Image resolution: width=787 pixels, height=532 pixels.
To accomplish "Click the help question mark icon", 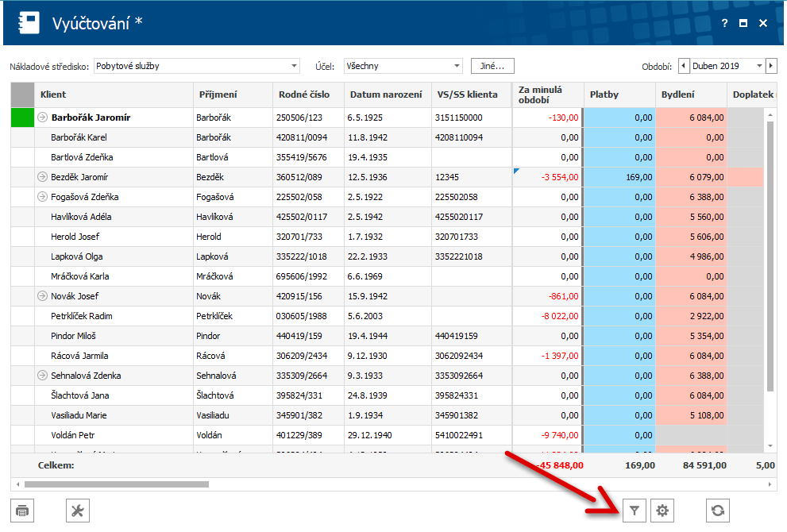I will point(724,23).
